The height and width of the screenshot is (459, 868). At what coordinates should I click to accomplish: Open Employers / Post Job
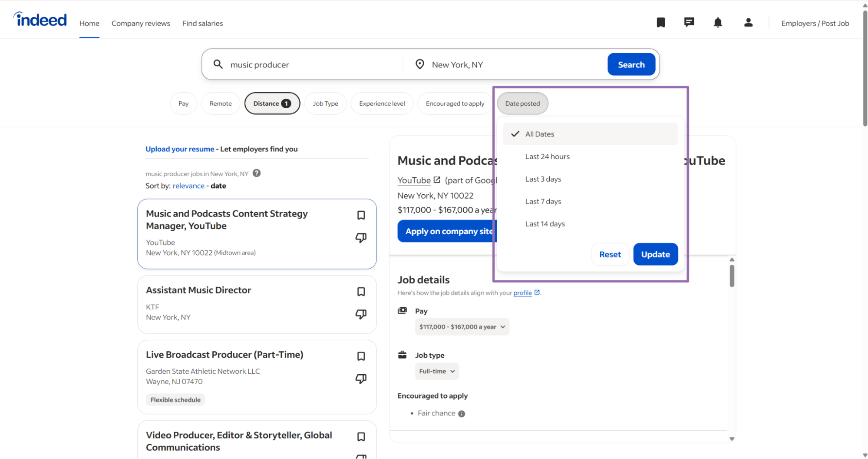pyautogui.click(x=815, y=23)
